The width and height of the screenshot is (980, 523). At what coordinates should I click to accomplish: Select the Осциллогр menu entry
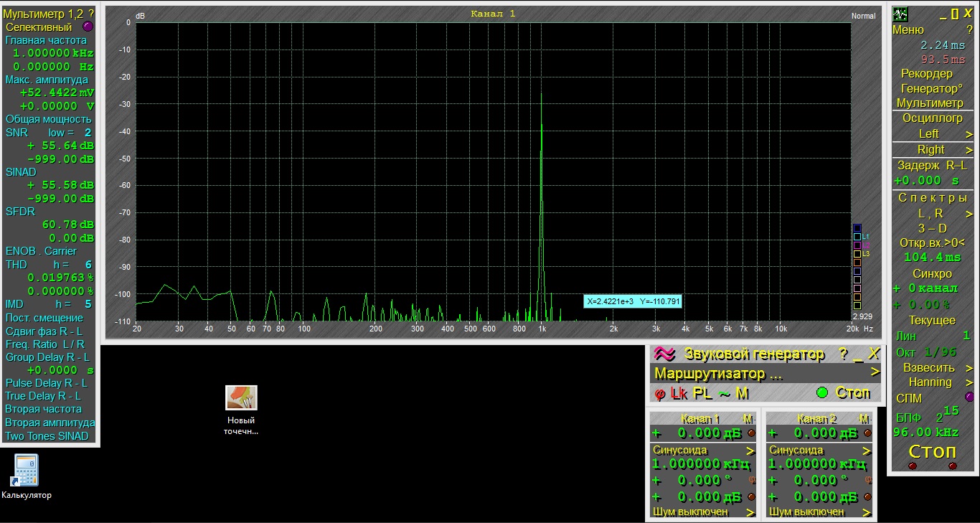[x=933, y=118]
